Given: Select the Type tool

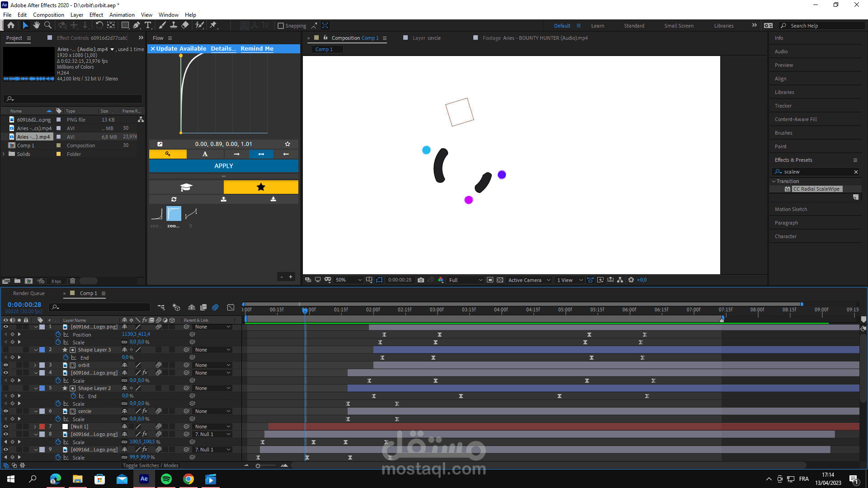Looking at the screenshot, I should coord(148,25).
